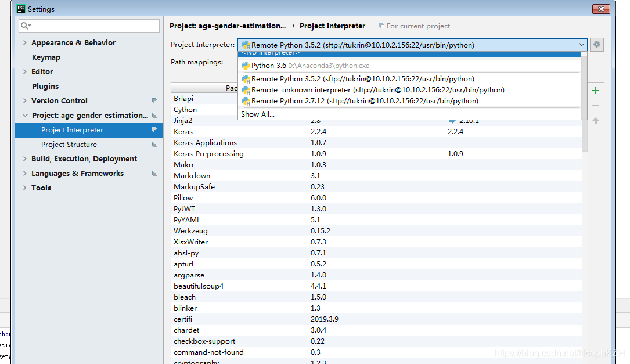The image size is (630, 364).
Task: Select Remote Python 3.5.2 from list
Action: point(409,79)
